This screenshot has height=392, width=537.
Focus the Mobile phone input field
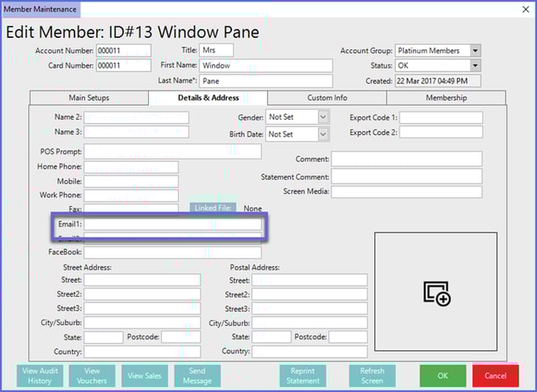[131, 182]
